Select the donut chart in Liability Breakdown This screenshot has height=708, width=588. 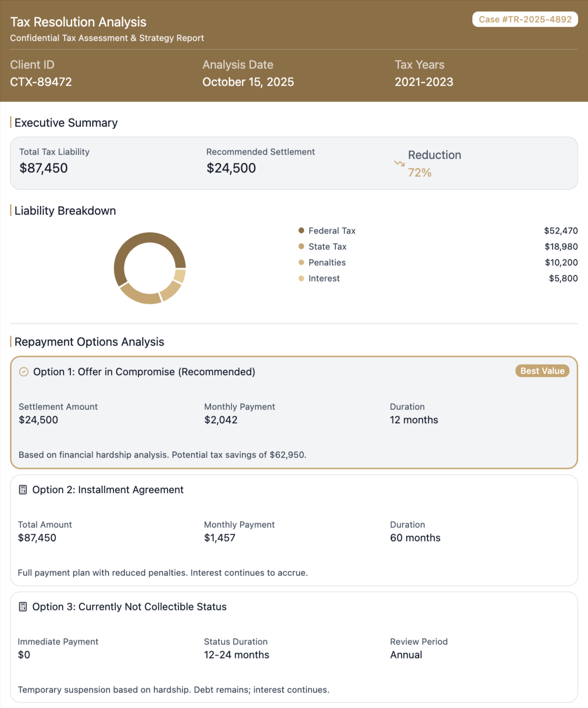[150, 268]
